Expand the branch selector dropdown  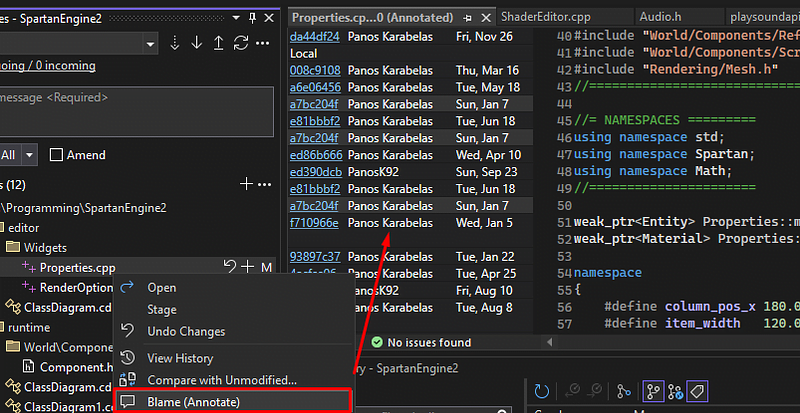tap(150, 44)
